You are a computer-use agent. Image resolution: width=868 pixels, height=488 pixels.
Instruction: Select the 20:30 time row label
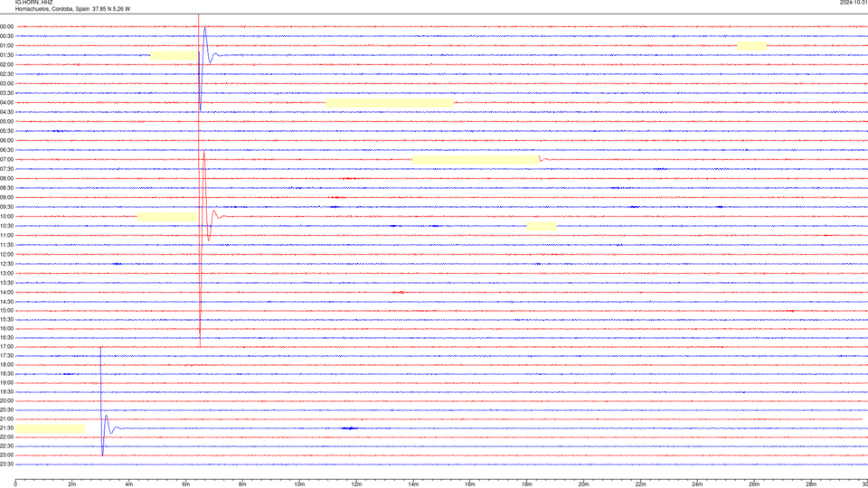6,410
